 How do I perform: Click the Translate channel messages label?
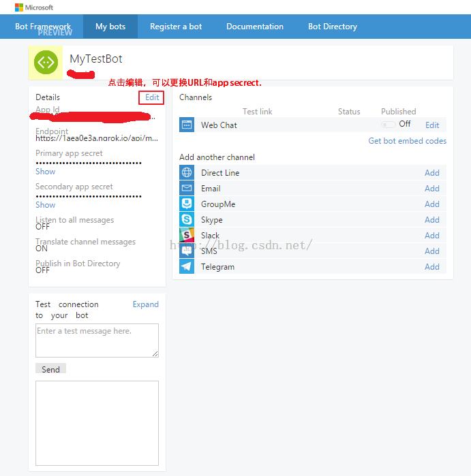pyautogui.click(x=85, y=242)
